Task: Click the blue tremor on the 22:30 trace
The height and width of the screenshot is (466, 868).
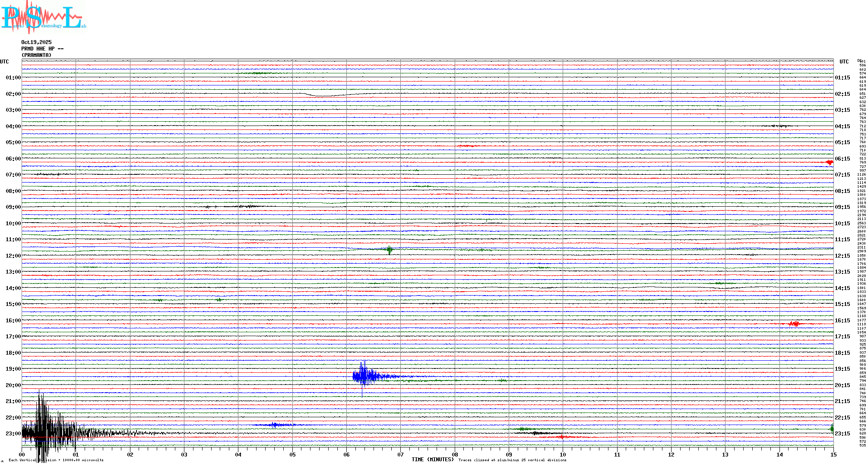Action: coord(274,425)
